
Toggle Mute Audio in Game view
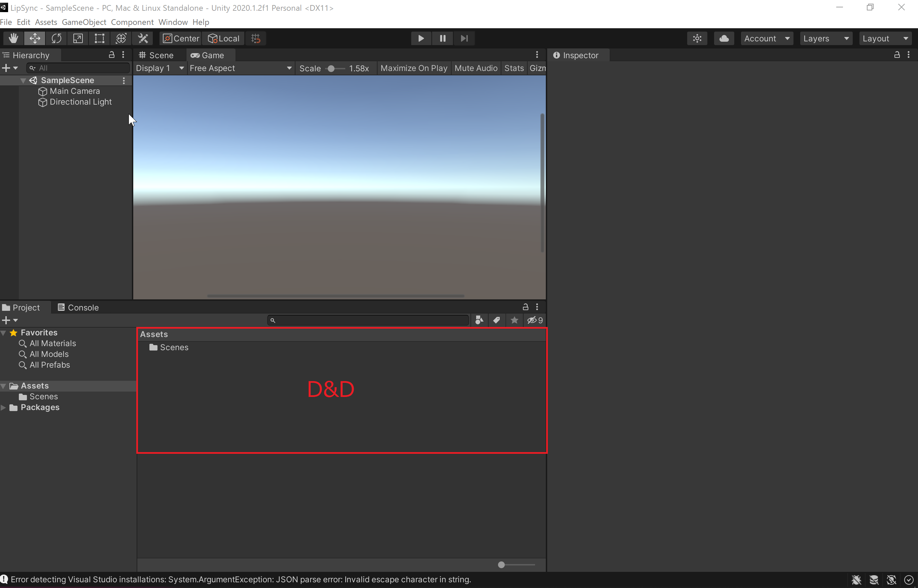coord(476,68)
